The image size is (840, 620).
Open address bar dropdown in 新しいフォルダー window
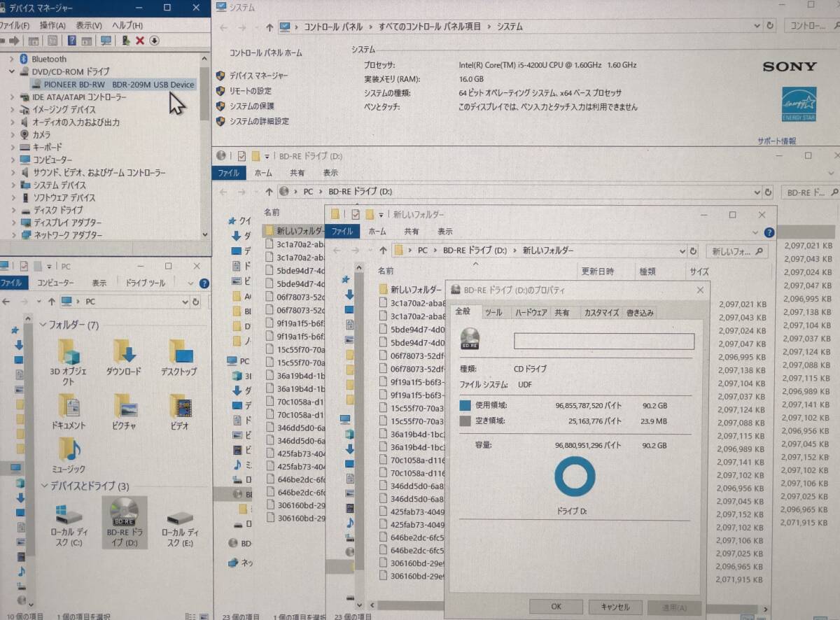[x=682, y=251]
